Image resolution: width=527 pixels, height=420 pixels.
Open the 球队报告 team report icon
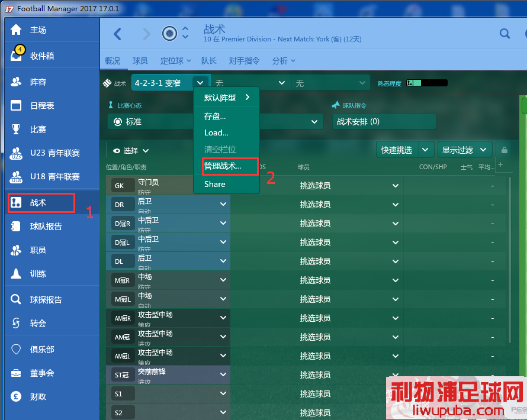pyautogui.click(x=16, y=227)
